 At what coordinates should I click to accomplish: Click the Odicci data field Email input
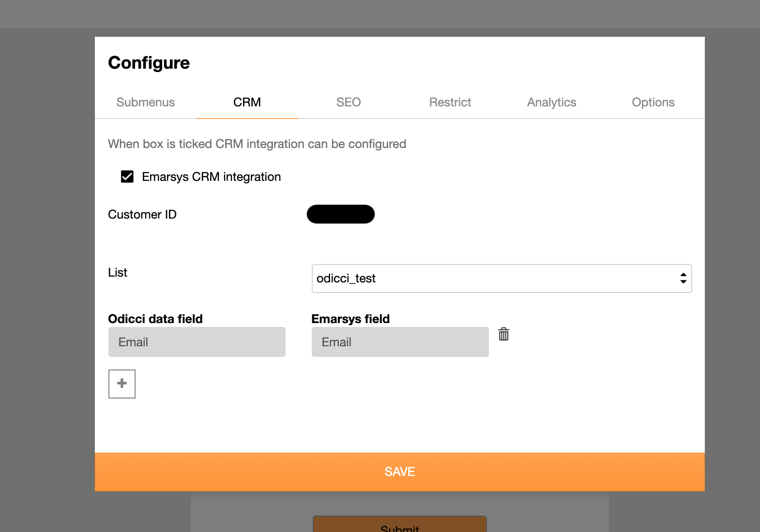pyautogui.click(x=197, y=342)
